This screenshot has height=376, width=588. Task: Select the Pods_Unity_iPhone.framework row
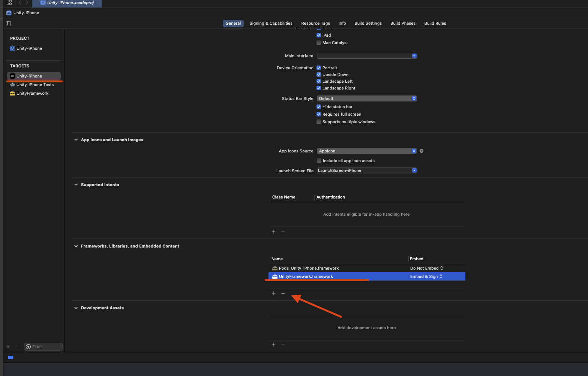(x=367, y=268)
